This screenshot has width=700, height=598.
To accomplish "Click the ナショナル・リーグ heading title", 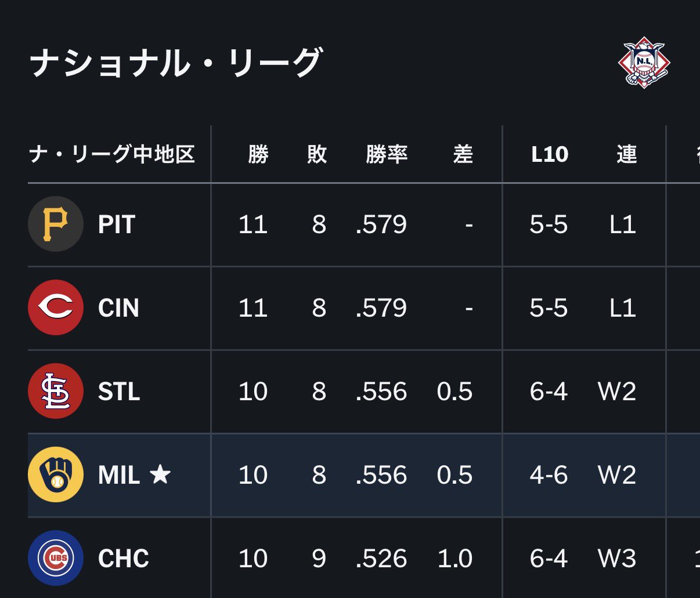I will click(175, 63).
